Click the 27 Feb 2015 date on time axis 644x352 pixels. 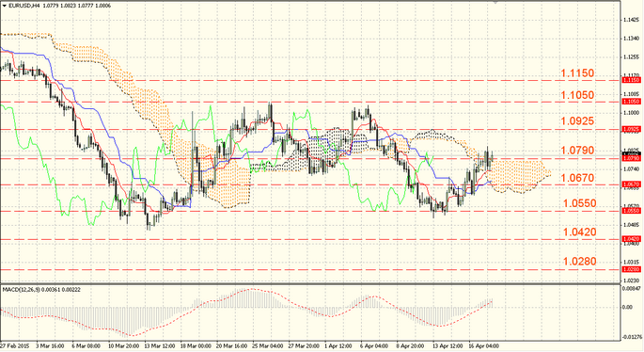pyautogui.click(x=15, y=346)
